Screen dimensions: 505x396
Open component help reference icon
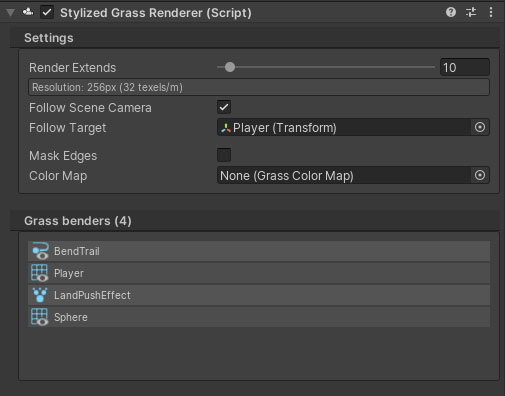coord(451,12)
